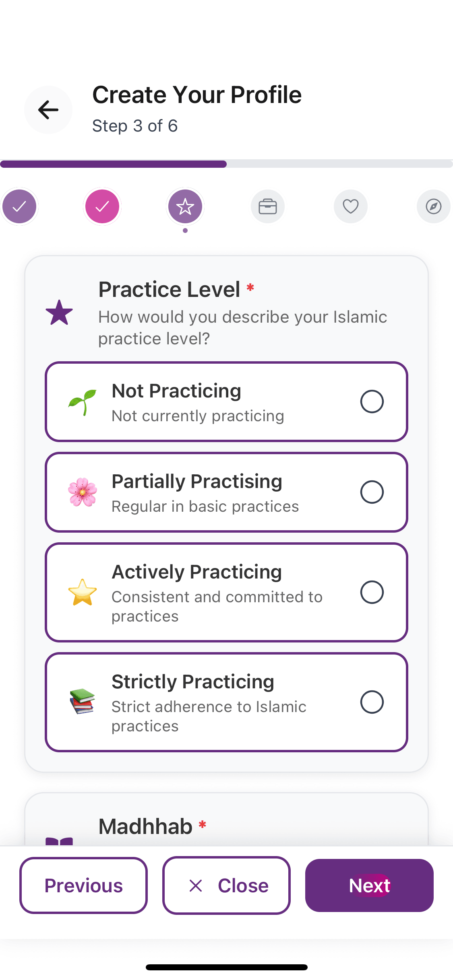Tap the purple star beside Practice Level
Viewport: 453px width, 980px height.
[59, 313]
